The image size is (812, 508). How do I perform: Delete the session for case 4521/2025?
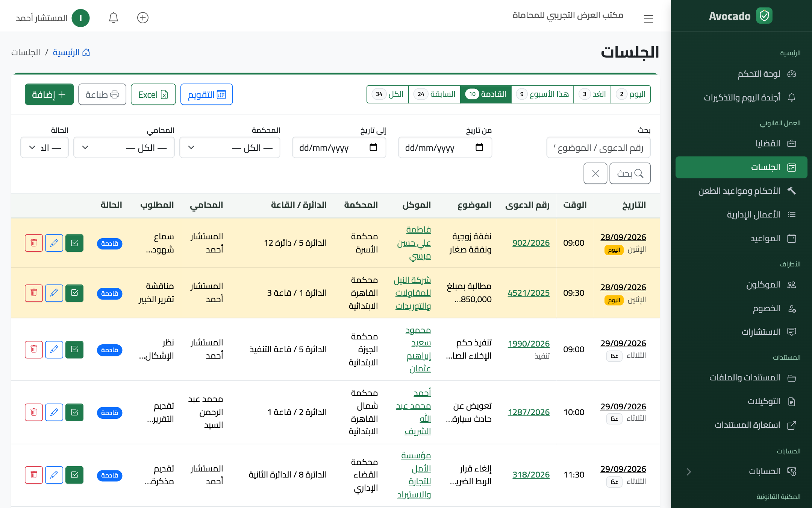click(34, 293)
